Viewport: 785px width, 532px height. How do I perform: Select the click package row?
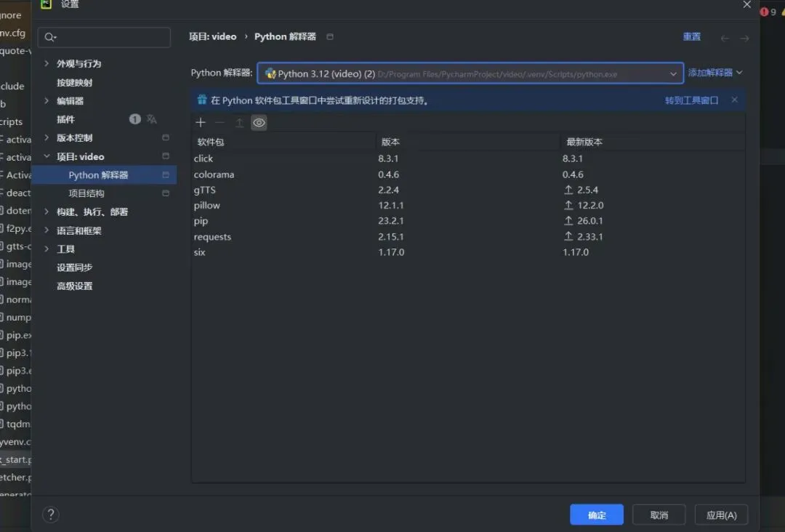pyautogui.click(x=468, y=158)
